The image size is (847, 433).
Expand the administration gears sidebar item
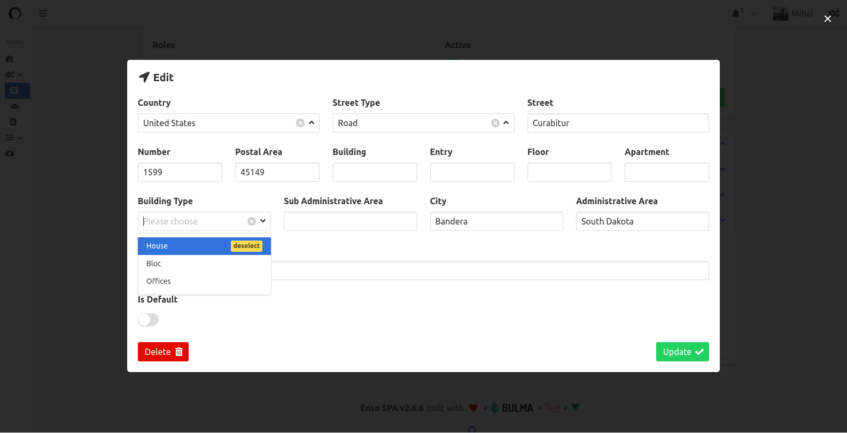(x=14, y=75)
